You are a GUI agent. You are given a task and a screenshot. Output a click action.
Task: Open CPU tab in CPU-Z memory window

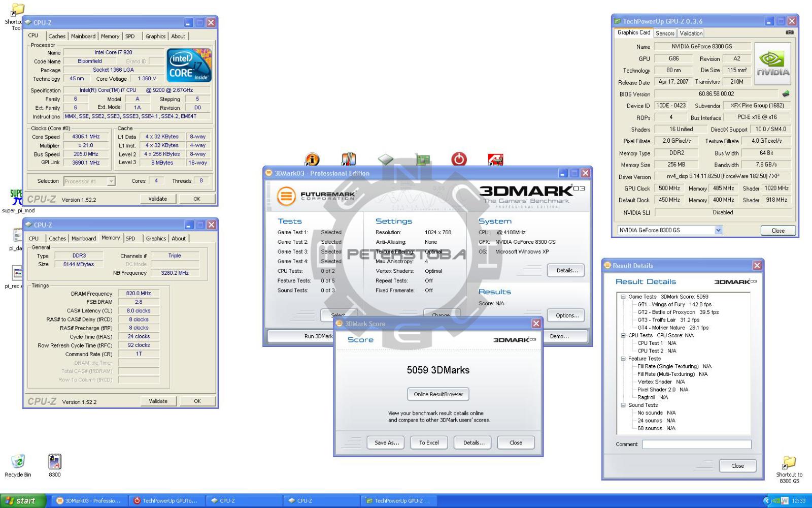tap(33, 239)
